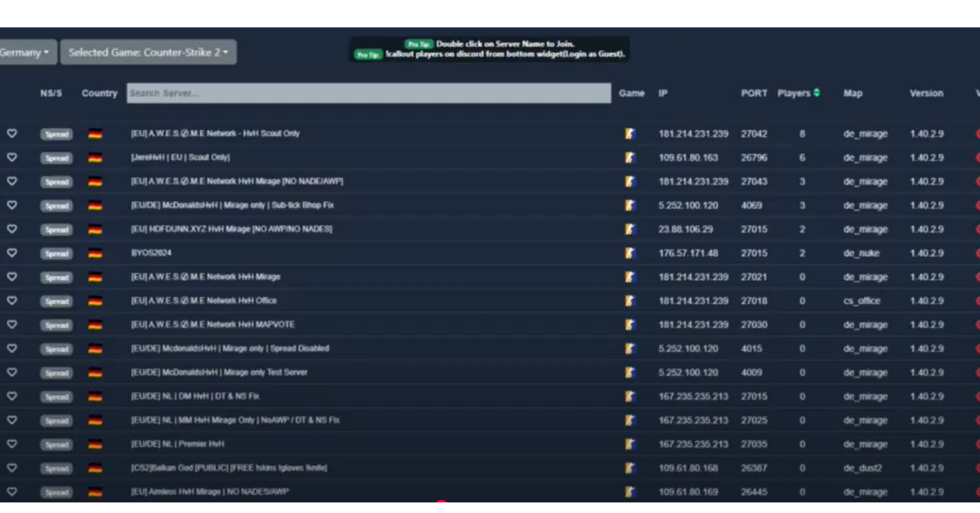This screenshot has width=980, height=513.
Task: Click German flag on HvH Scout Only row
Action: [x=96, y=134]
